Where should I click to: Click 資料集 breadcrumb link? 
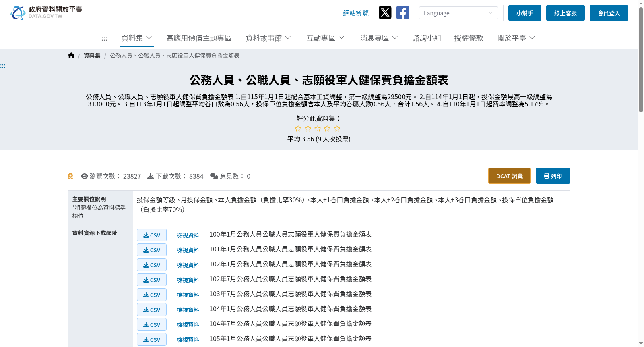click(x=92, y=56)
